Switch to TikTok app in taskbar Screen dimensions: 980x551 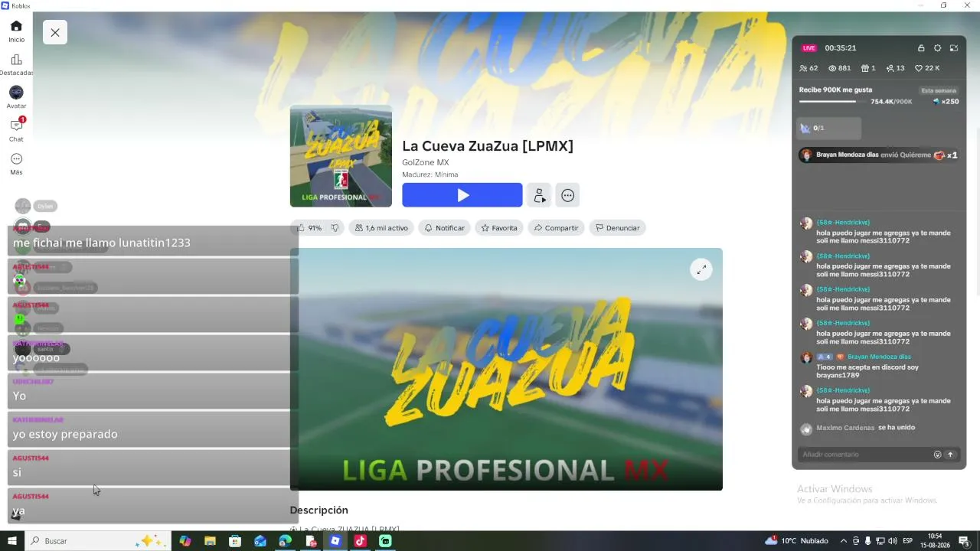[360, 541]
